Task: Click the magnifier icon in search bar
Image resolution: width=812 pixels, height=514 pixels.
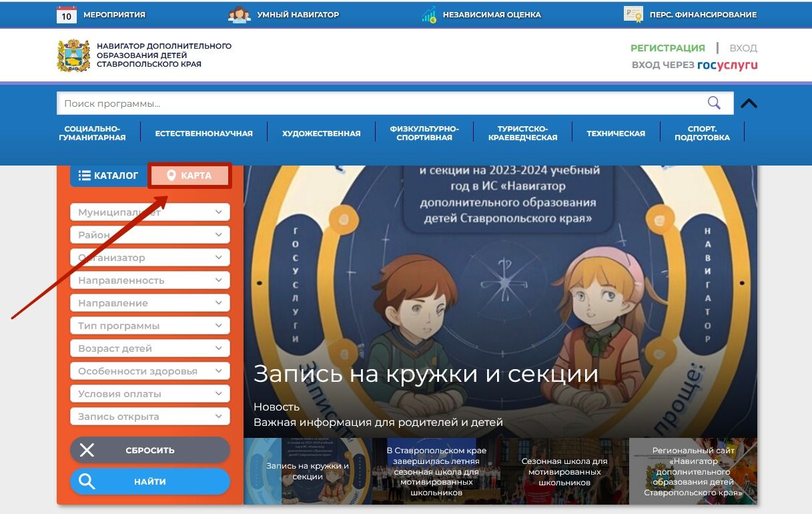Action: click(x=714, y=103)
